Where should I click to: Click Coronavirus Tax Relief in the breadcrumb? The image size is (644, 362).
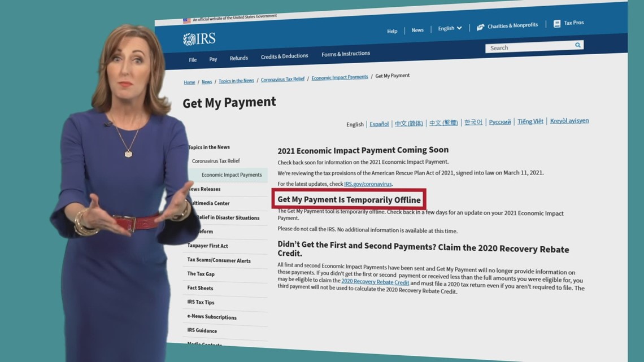click(282, 79)
